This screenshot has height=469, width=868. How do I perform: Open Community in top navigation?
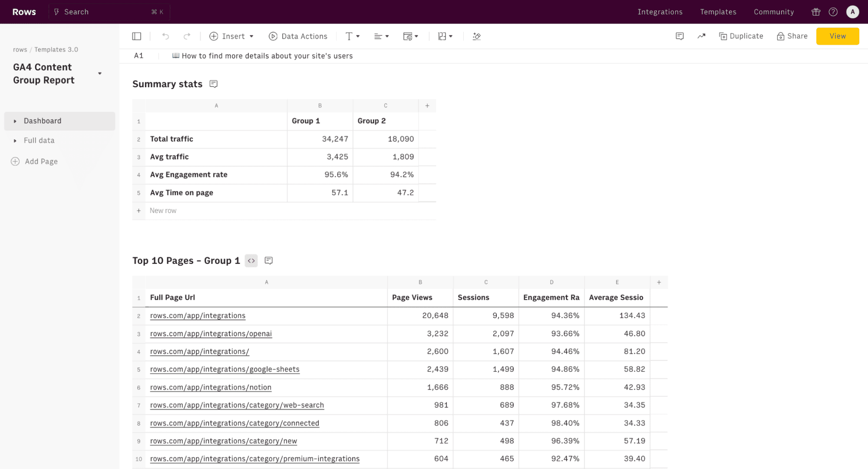pyautogui.click(x=773, y=12)
